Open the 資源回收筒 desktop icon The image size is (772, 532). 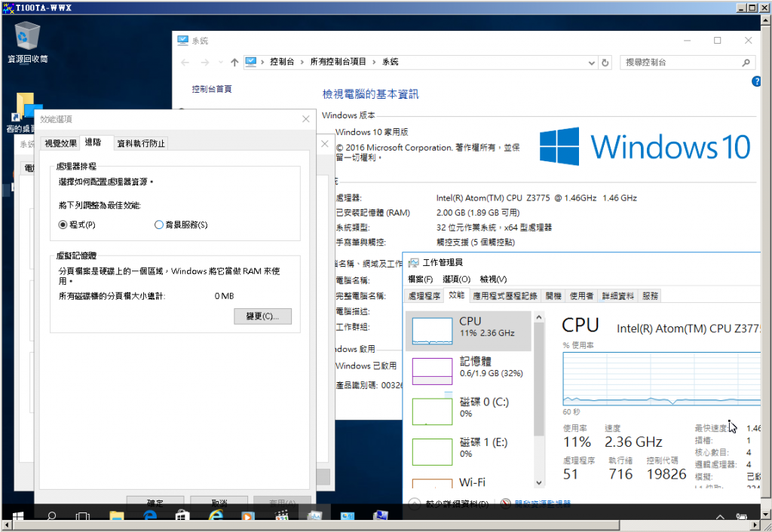click(28, 42)
